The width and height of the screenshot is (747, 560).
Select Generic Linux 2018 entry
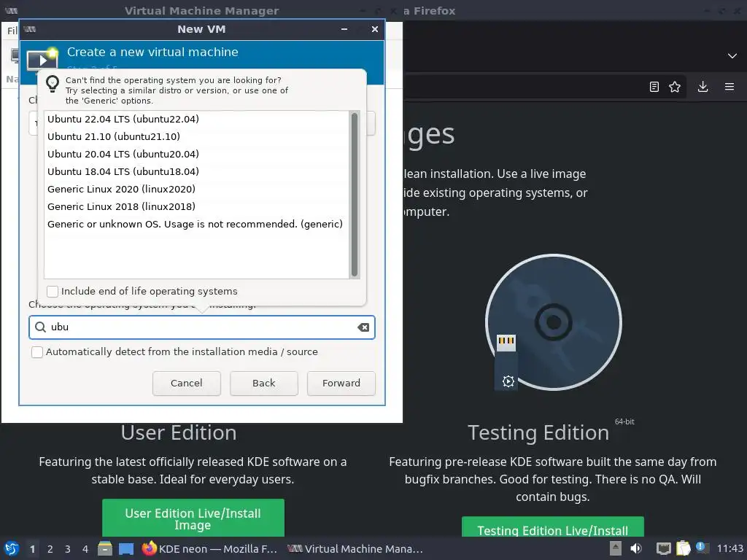pyautogui.click(x=196, y=206)
